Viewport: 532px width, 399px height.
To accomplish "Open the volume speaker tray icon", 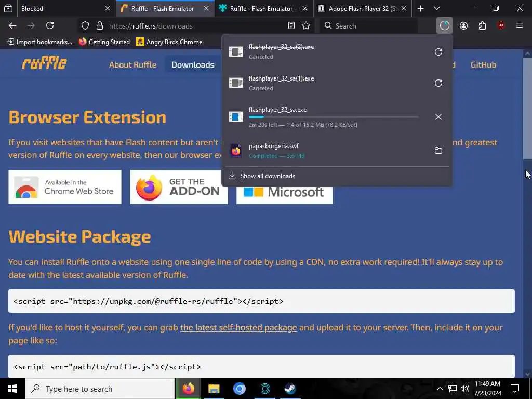I will click(465, 389).
